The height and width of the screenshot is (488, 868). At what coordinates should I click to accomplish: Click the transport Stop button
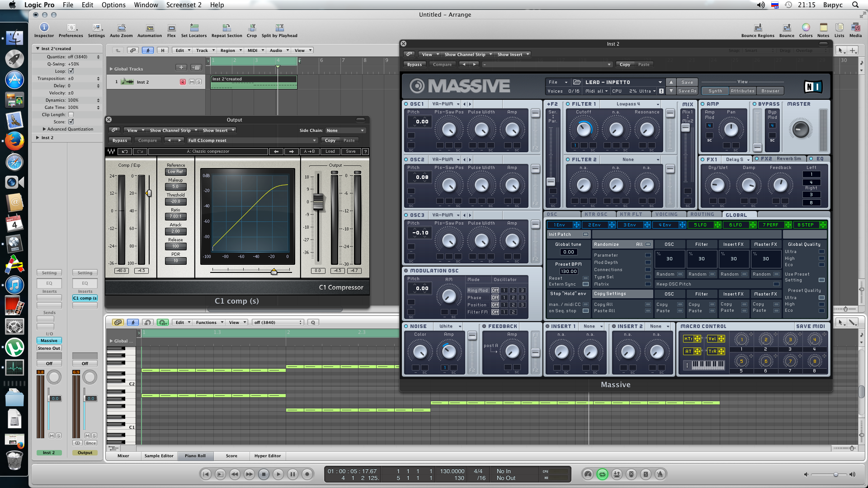(x=264, y=474)
